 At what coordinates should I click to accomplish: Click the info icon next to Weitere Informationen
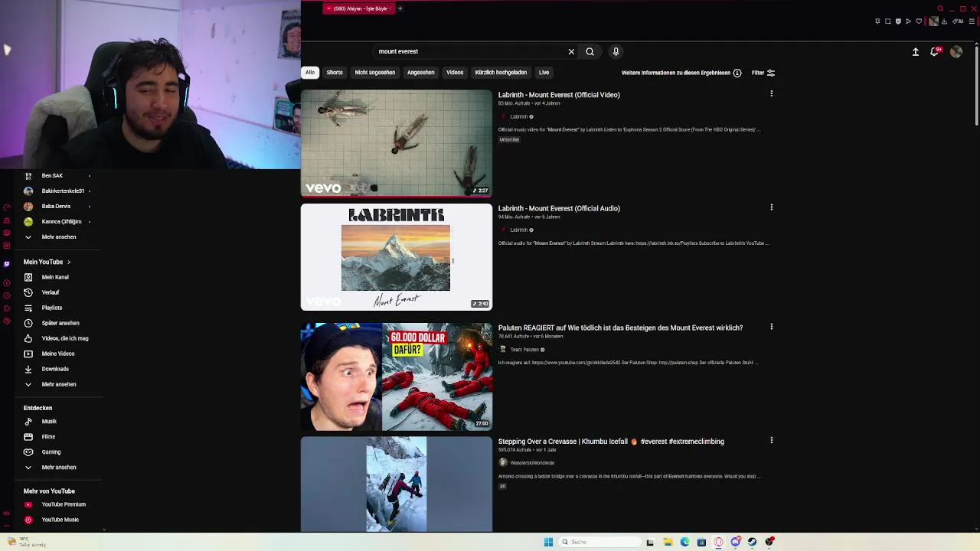737,73
